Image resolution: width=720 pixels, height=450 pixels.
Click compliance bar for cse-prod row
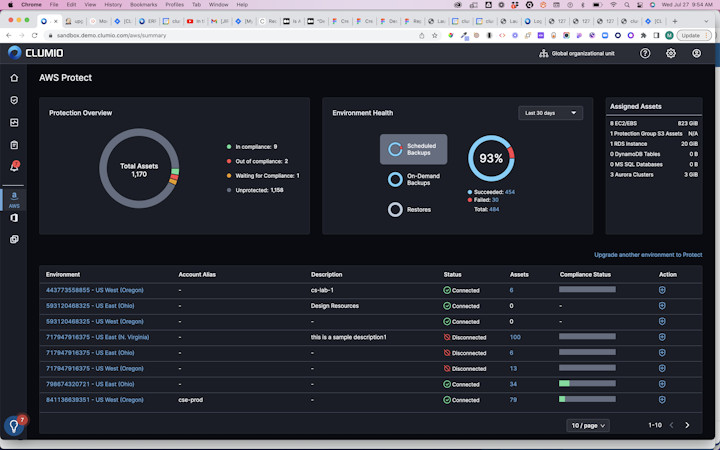click(x=587, y=399)
